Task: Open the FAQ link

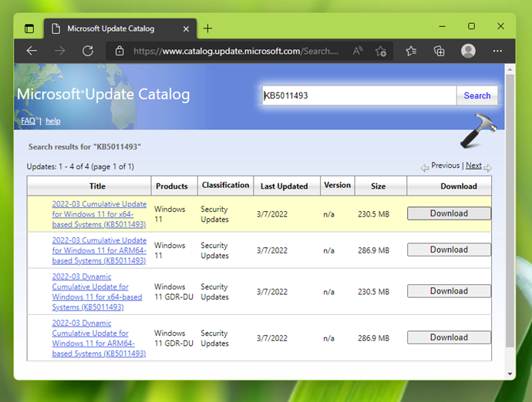Action: click(x=27, y=121)
